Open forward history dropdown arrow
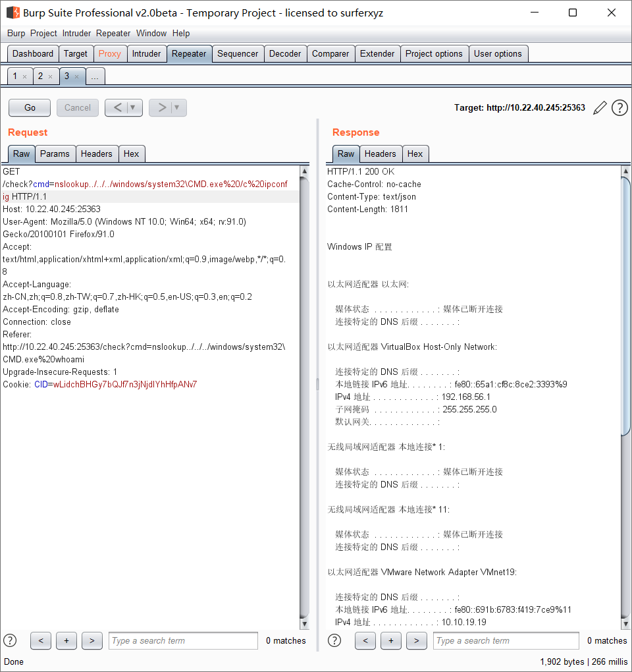632x672 pixels. (177, 107)
